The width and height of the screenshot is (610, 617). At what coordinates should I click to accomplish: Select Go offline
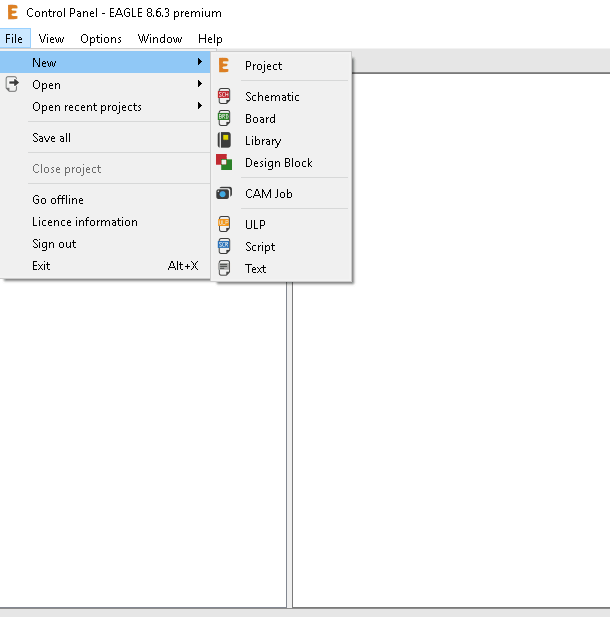105,200
